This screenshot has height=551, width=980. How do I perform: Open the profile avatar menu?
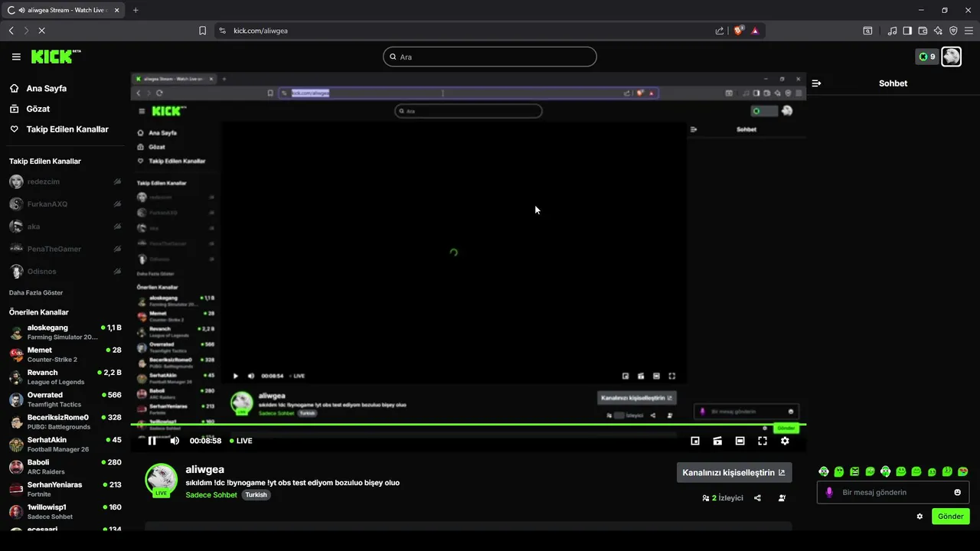(x=951, y=57)
